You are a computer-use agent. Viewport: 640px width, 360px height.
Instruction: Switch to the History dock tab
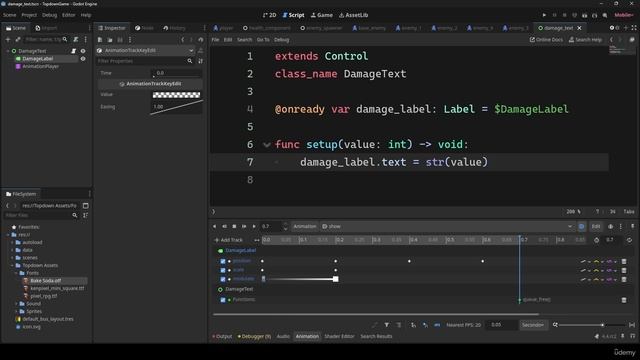pyautogui.click(x=174, y=28)
